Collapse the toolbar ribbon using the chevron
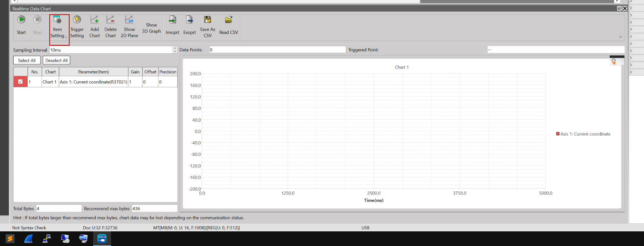The width and height of the screenshot is (644, 246). [x=620, y=37]
